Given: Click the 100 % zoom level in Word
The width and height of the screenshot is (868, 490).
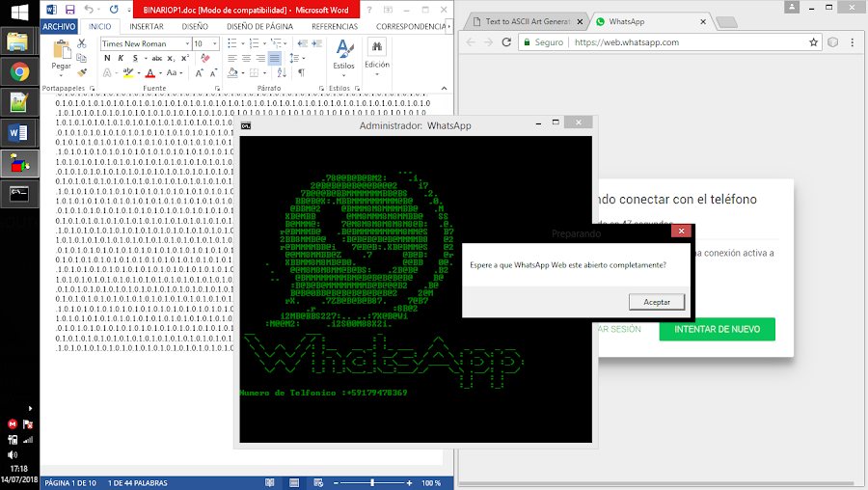Looking at the screenshot, I should (431, 483).
